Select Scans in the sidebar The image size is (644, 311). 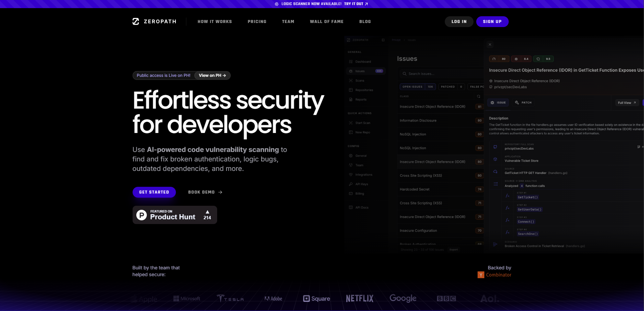click(x=360, y=81)
